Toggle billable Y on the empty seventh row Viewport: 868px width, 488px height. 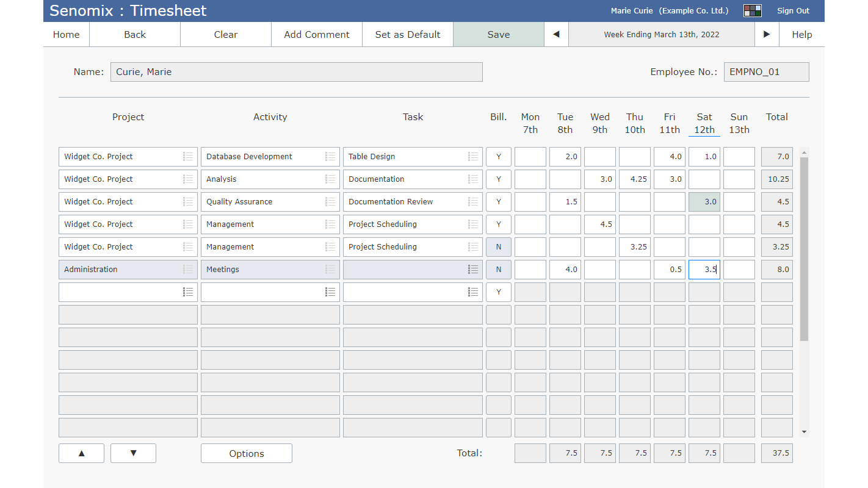[499, 292]
